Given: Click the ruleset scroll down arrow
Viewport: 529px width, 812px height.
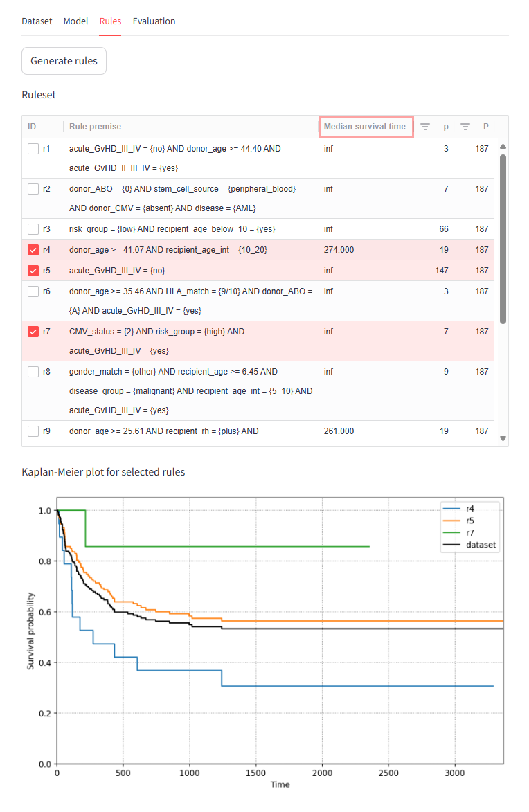Looking at the screenshot, I should coord(503,438).
